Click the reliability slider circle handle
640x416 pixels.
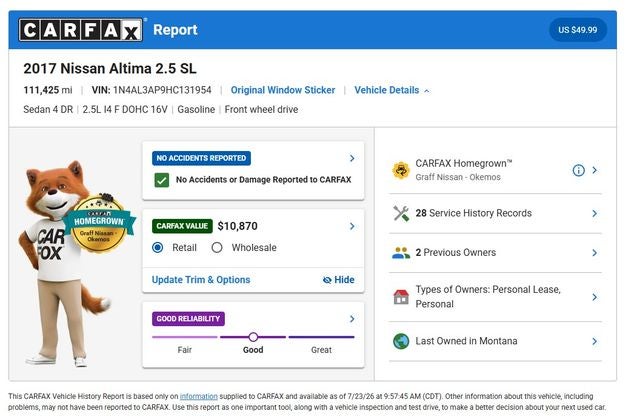(x=253, y=337)
